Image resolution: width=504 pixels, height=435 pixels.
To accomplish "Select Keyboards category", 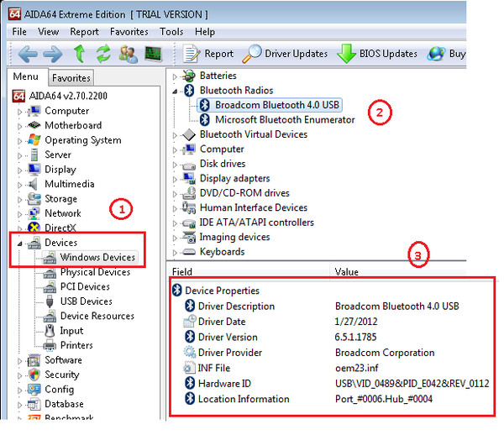I will pyautogui.click(x=222, y=252).
